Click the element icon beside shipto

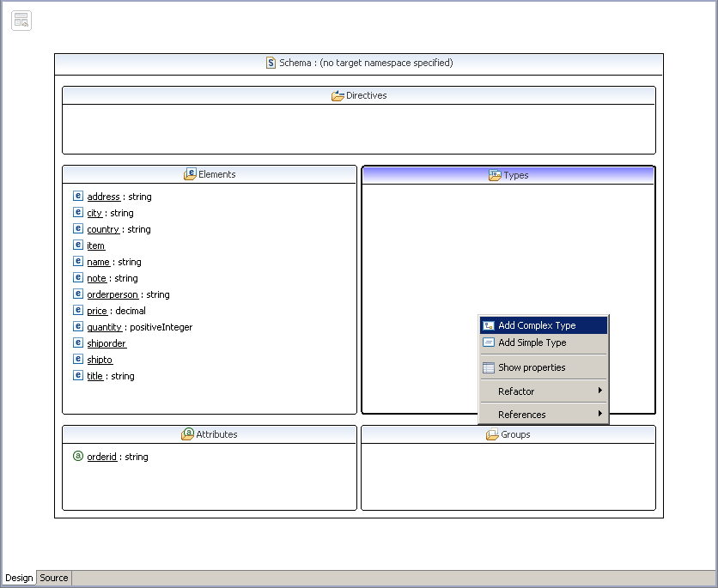tap(78, 359)
